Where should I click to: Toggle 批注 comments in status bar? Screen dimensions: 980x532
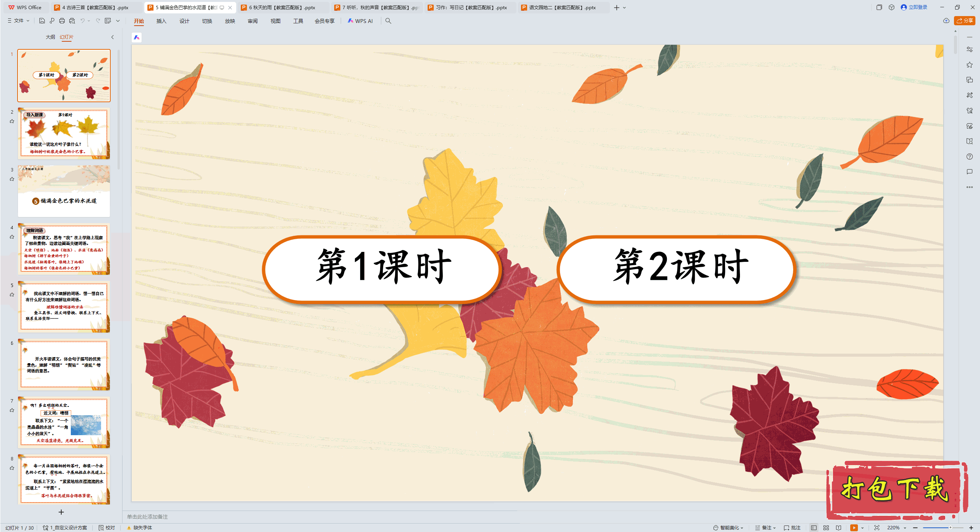[x=792, y=527]
